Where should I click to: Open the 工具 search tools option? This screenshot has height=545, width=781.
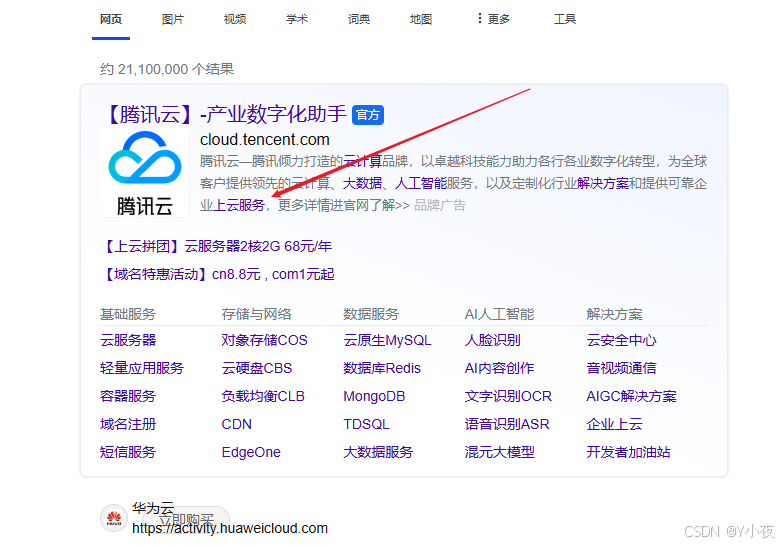tap(565, 19)
